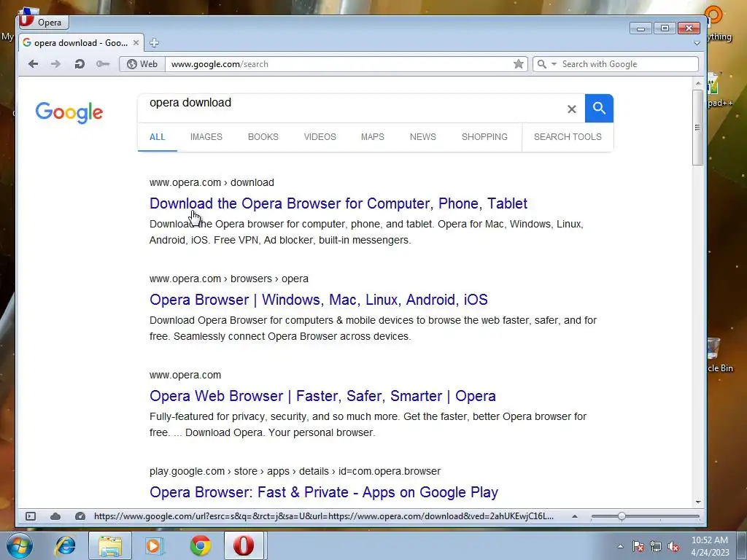Click the page scroll up arrow

(698, 83)
